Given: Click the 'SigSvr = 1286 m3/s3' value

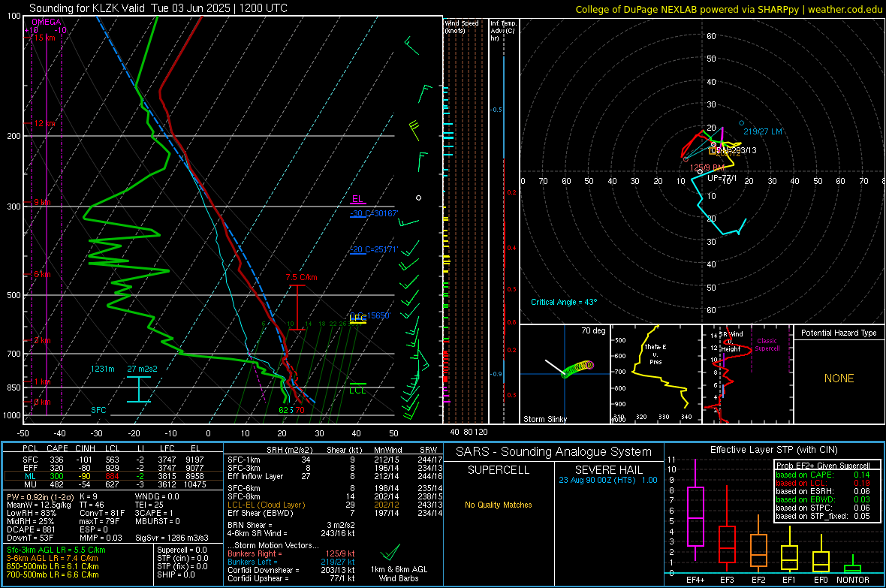Looking at the screenshot, I should pyautogui.click(x=172, y=538).
